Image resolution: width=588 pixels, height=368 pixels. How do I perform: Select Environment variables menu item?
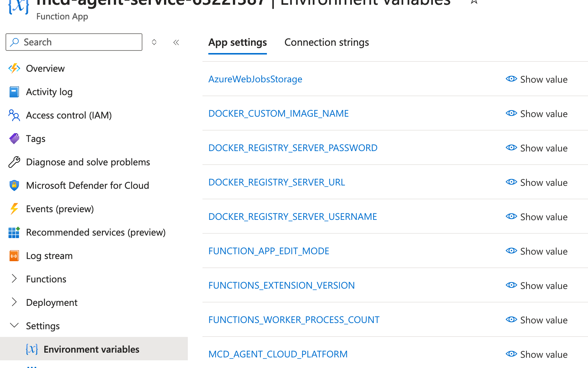coord(94,349)
